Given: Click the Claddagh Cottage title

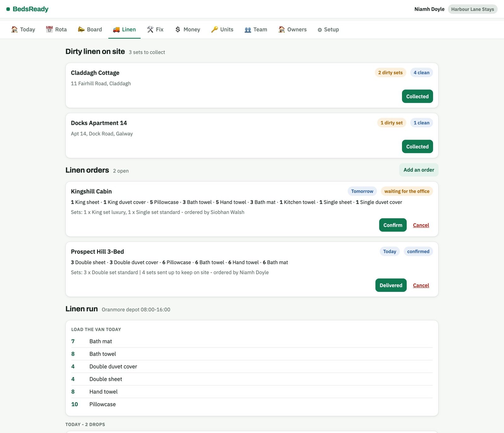Looking at the screenshot, I should click(95, 73).
